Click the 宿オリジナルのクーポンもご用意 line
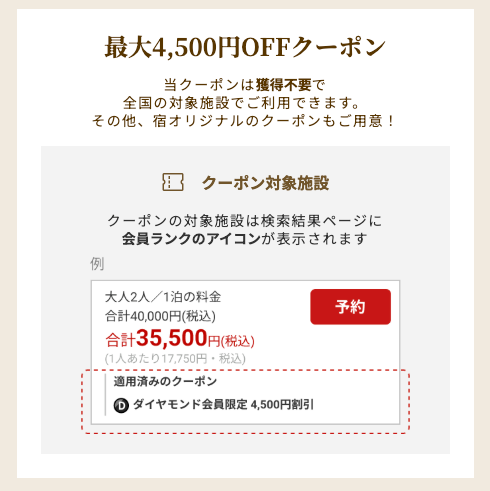Screen dimensions: 490x491 coord(274,120)
